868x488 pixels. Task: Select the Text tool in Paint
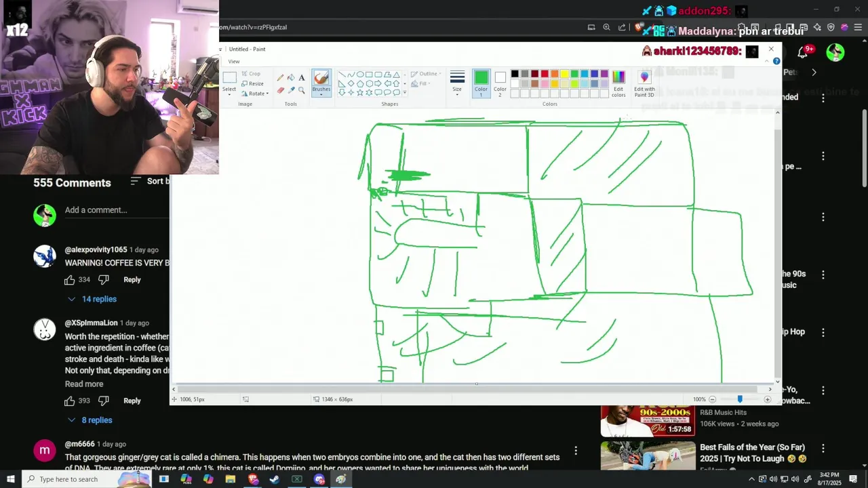pos(302,78)
